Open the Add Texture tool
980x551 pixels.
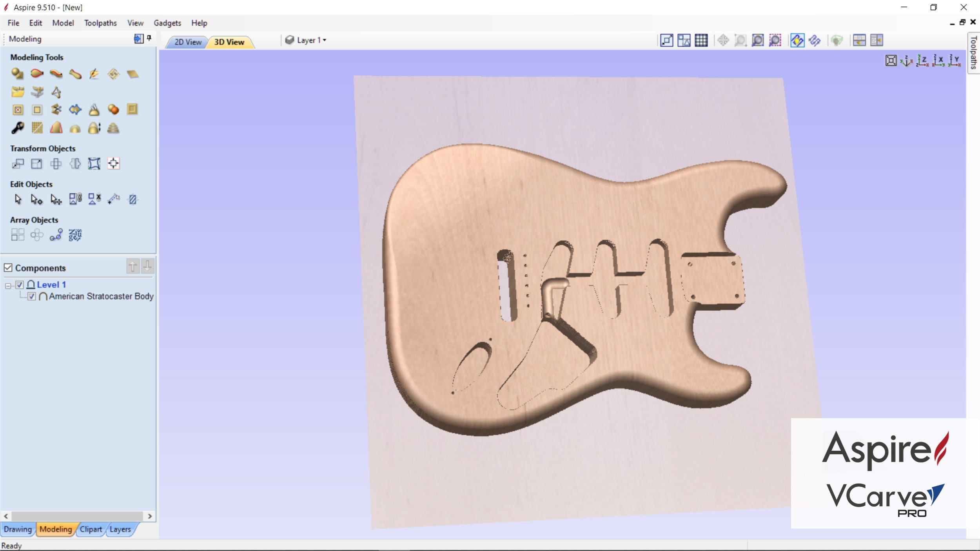coord(37,128)
